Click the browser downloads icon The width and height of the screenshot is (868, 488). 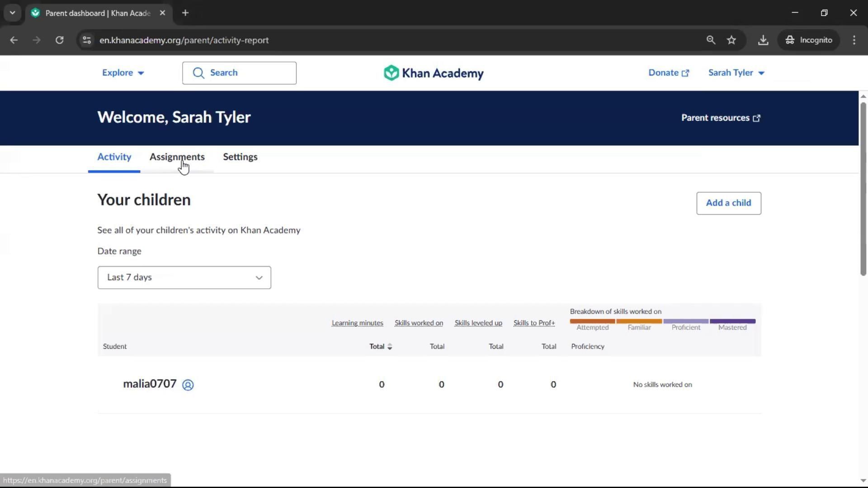pyautogui.click(x=763, y=40)
